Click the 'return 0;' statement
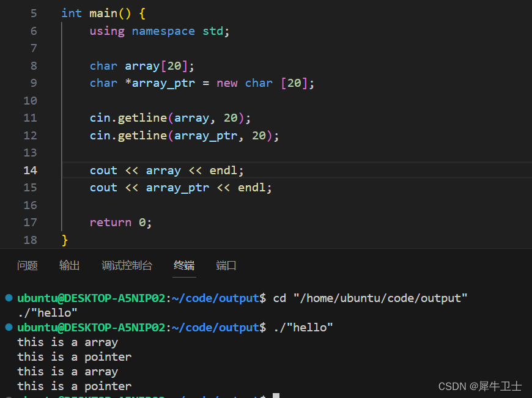The image size is (532, 398). 120,223
